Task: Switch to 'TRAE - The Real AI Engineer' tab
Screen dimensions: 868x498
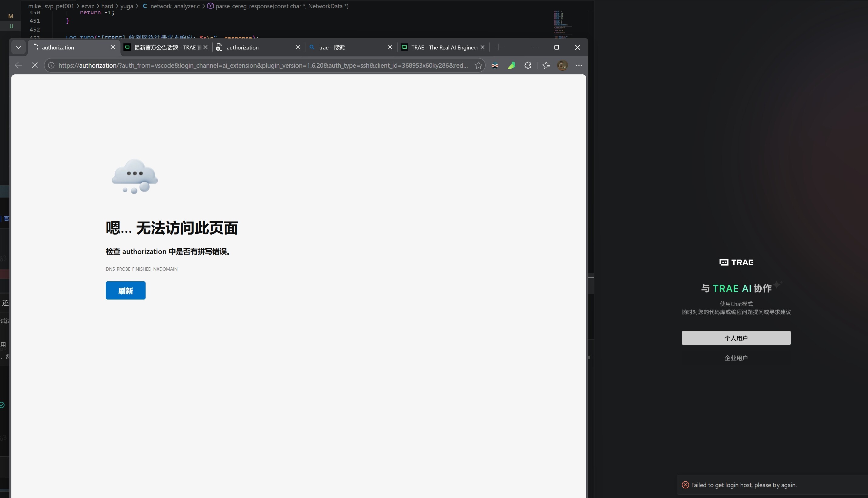Action: pos(441,48)
